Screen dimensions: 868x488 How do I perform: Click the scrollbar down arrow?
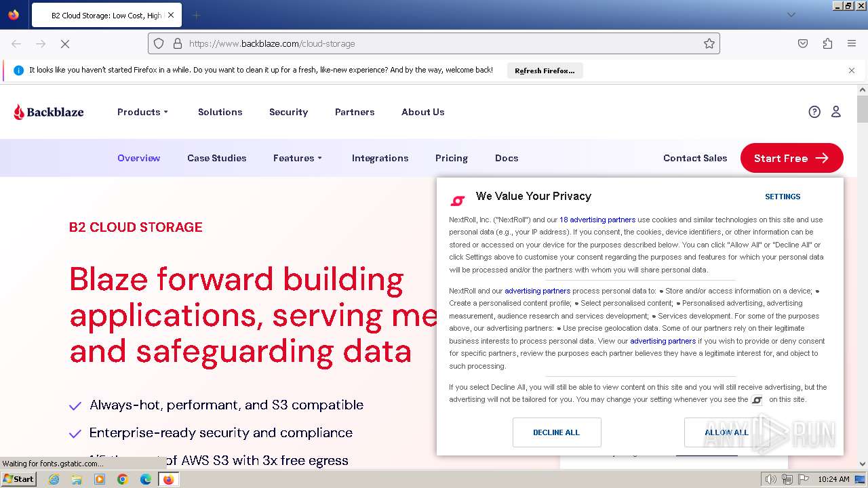click(x=863, y=464)
